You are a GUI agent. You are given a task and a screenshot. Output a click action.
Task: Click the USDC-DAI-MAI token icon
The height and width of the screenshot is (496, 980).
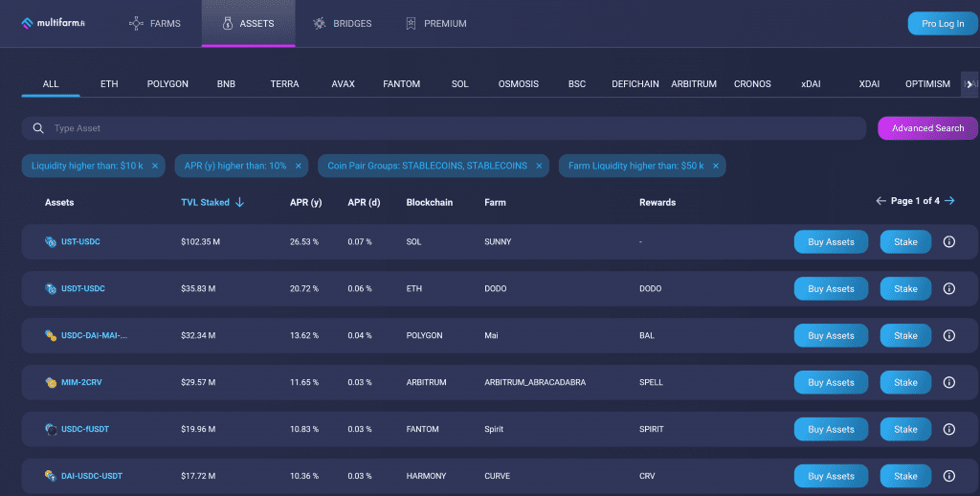pos(51,336)
